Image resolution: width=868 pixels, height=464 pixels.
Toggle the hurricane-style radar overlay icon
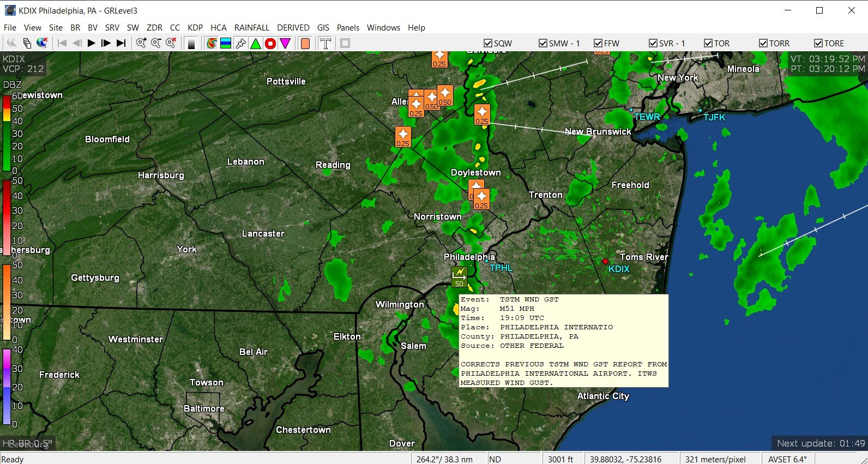212,43
